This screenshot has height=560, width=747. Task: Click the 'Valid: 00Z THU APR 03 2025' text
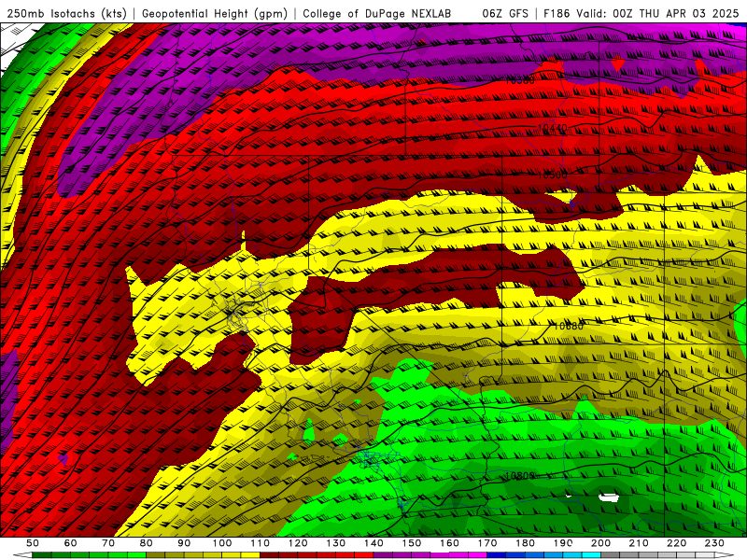point(657,14)
